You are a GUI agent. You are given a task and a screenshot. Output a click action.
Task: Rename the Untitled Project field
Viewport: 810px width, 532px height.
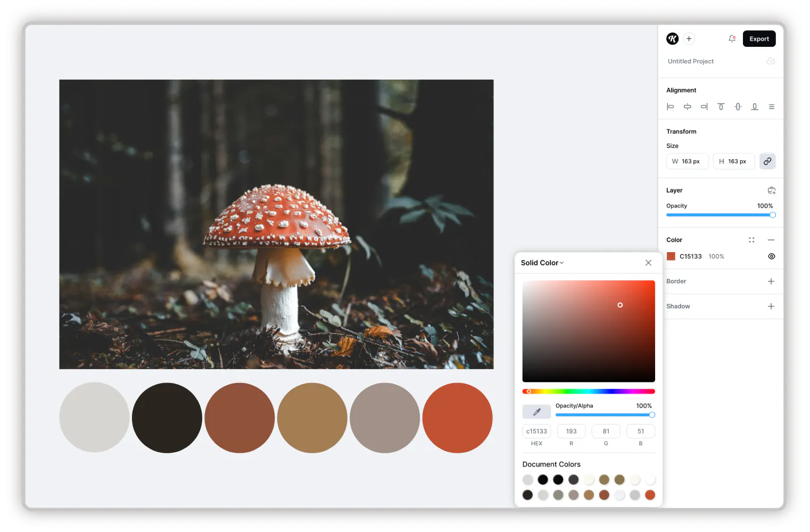691,61
